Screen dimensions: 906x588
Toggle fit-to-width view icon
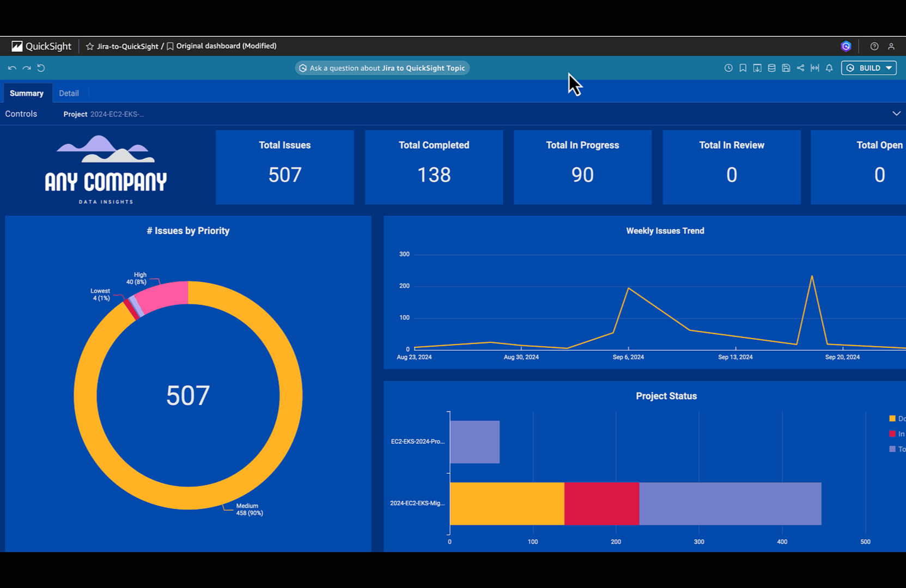point(815,68)
